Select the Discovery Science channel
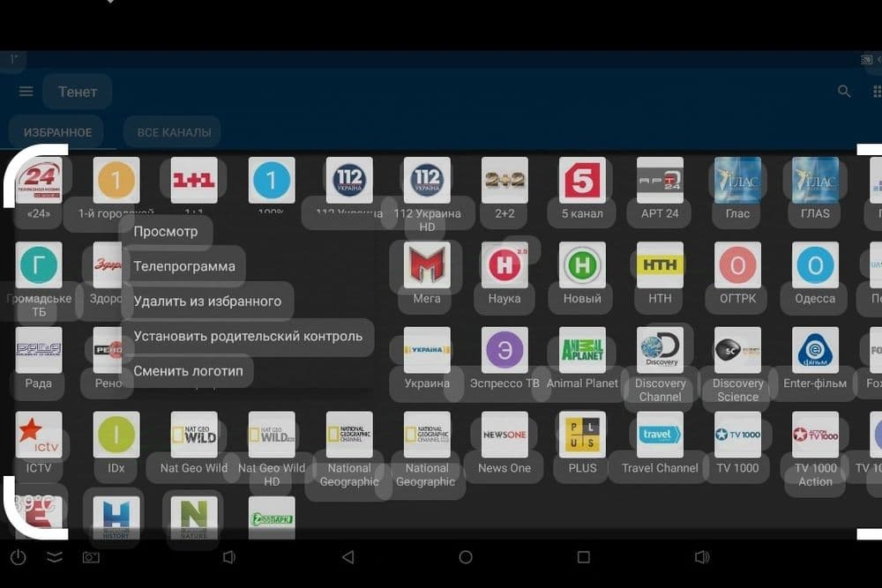882x588 pixels. [x=737, y=350]
